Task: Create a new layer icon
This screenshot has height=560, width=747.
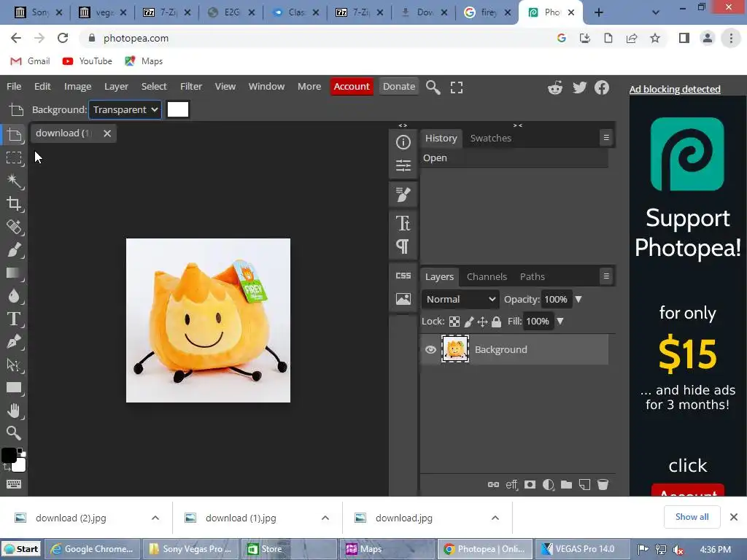Action: [584, 485]
